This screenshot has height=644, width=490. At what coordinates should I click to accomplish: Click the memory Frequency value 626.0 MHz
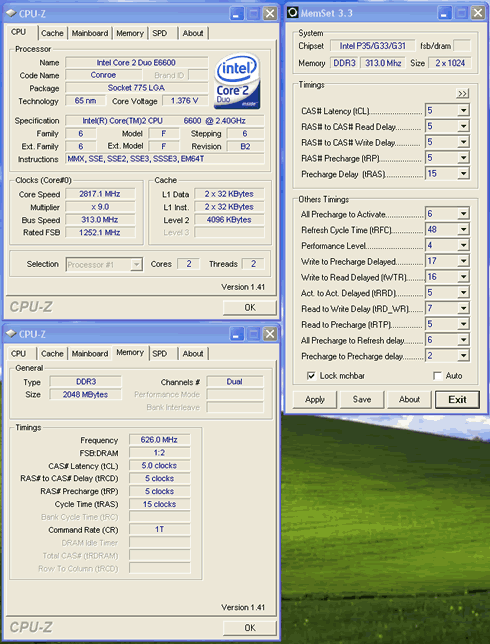pos(159,440)
